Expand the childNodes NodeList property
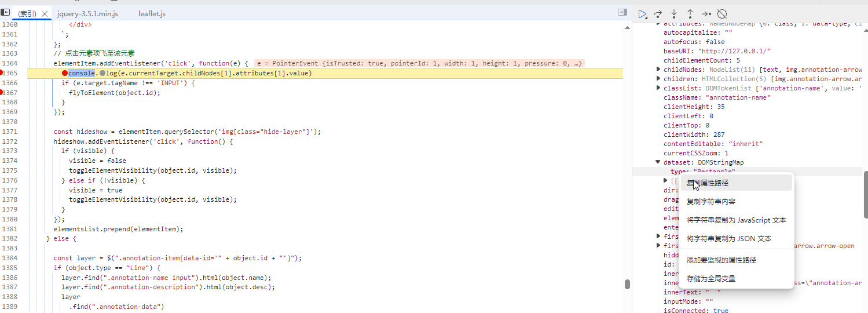Viewport: 868px width, 313px height. pos(658,70)
